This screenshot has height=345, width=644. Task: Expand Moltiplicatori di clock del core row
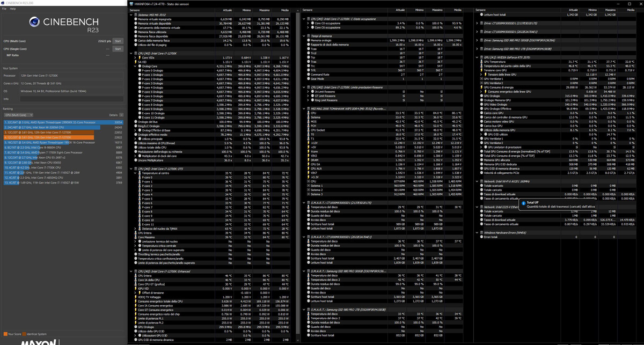(x=136, y=156)
